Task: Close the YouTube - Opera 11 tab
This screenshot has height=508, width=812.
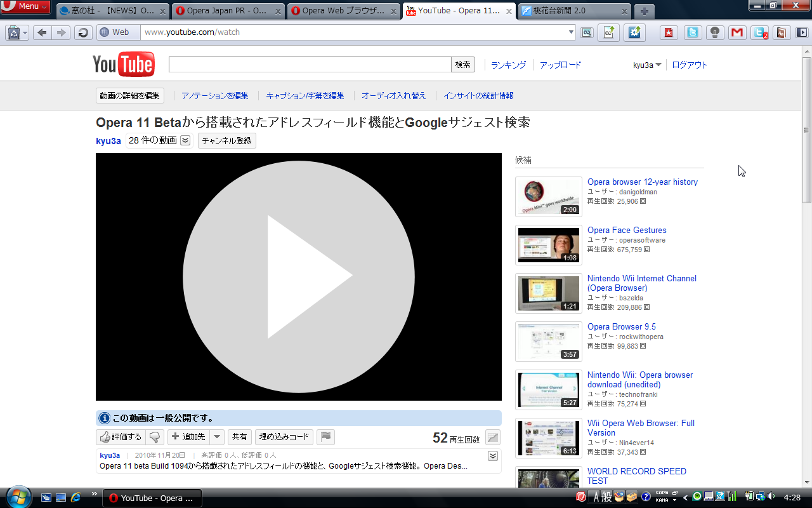Action: pos(509,11)
